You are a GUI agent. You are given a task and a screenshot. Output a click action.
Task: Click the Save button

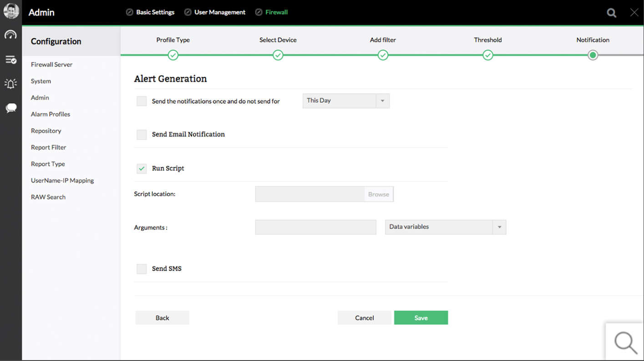point(421,317)
